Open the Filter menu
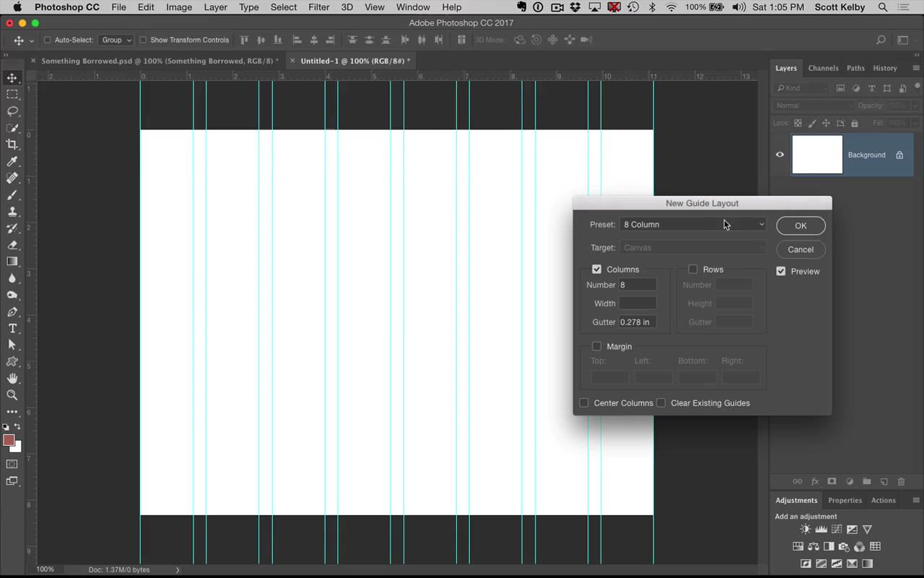Image resolution: width=924 pixels, height=578 pixels. (319, 7)
